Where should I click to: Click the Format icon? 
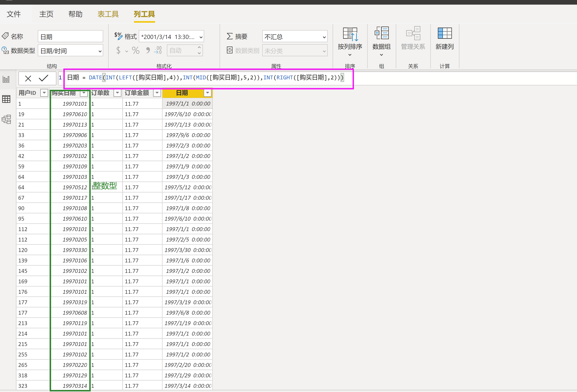coord(118,36)
